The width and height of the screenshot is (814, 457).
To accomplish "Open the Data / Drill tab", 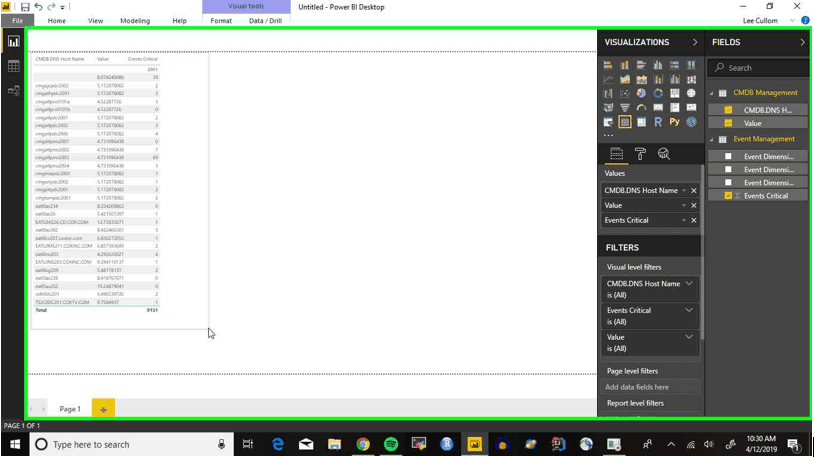I will click(265, 21).
